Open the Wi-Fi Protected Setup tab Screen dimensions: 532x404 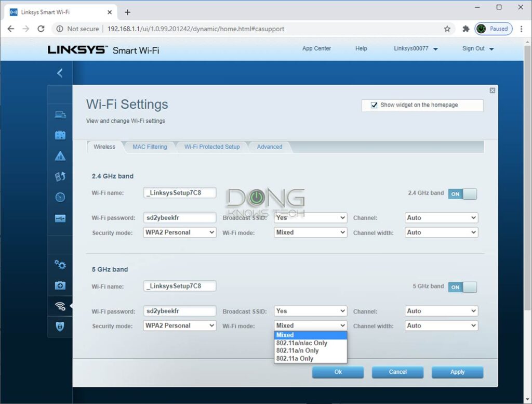tap(211, 147)
